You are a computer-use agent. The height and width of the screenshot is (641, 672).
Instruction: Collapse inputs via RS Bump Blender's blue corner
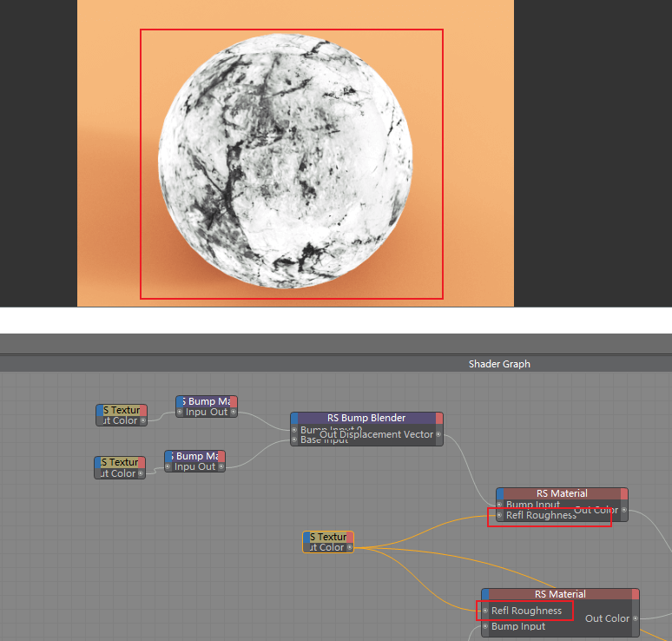(294, 418)
